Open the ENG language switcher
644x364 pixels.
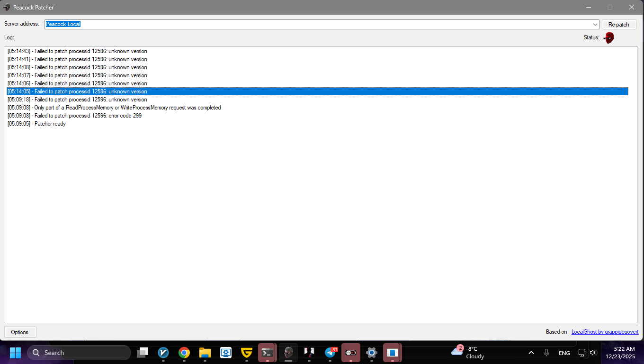[x=564, y=353]
